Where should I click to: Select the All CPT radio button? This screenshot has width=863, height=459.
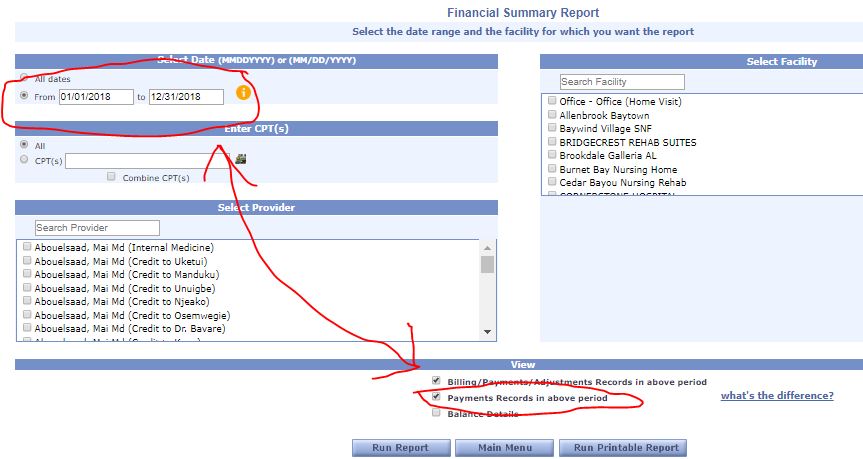tap(24, 145)
